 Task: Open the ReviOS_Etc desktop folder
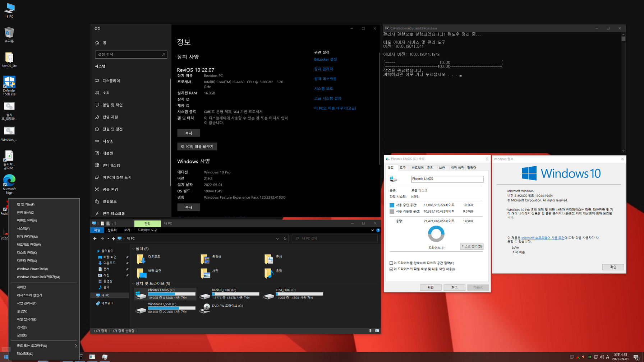pyautogui.click(x=9, y=60)
